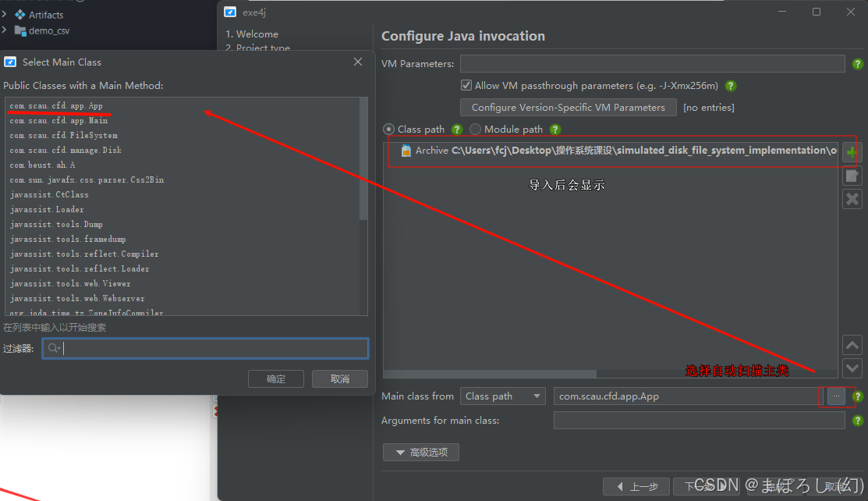Go to the 1. Welcome step
The height and width of the screenshot is (501, 868).
252,34
